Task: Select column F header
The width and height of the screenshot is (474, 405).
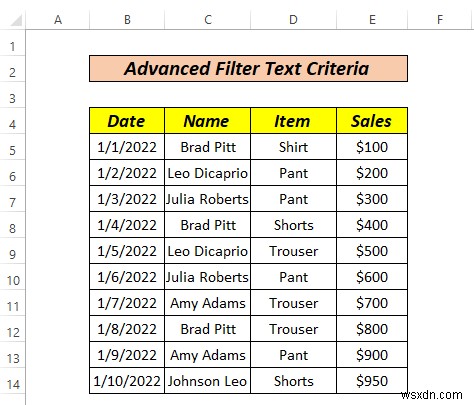Action: (440, 20)
